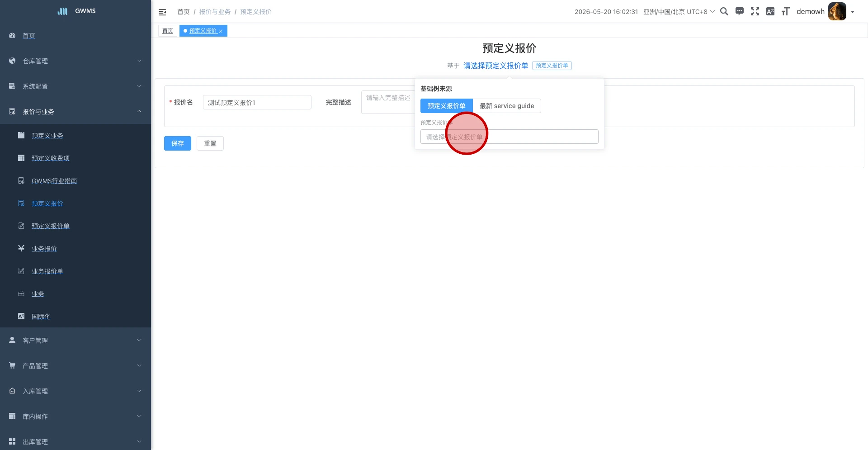Click the 入库管理 house icon
The image size is (868, 450).
12,391
